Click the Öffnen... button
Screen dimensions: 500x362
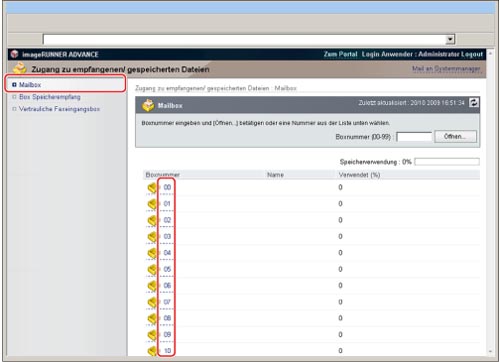(455, 136)
